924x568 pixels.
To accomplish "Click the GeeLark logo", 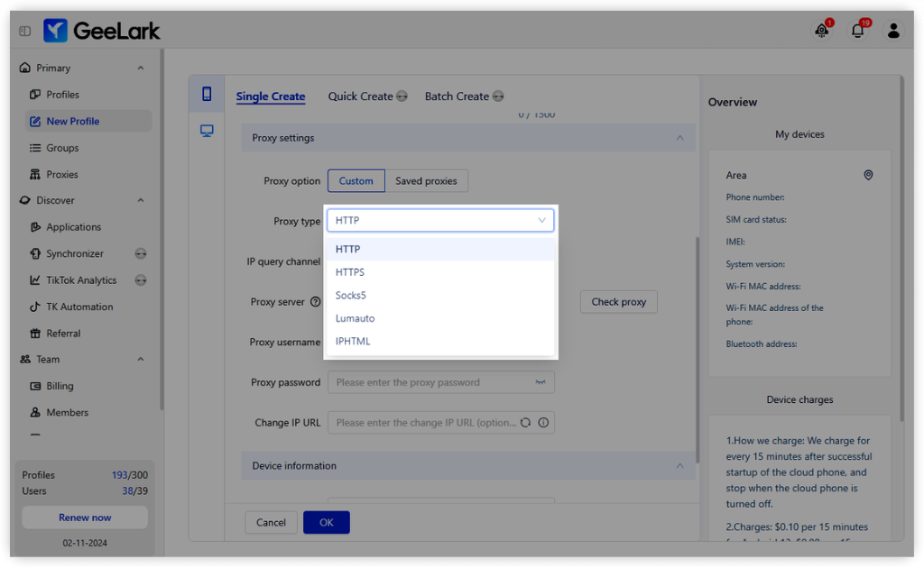I will [101, 31].
